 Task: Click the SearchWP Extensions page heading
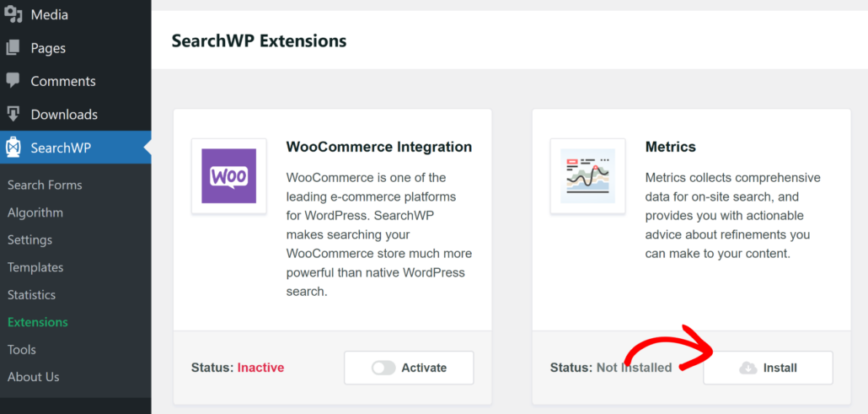tap(259, 41)
